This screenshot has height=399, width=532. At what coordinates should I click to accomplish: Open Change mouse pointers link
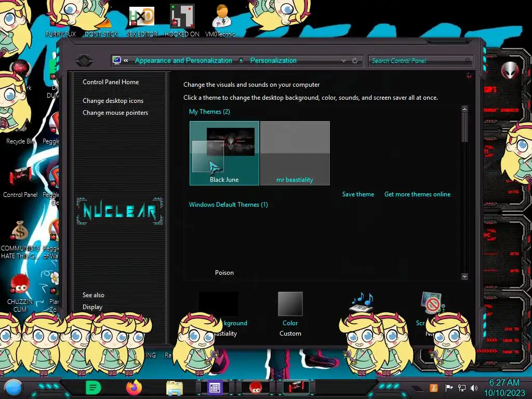(x=115, y=113)
